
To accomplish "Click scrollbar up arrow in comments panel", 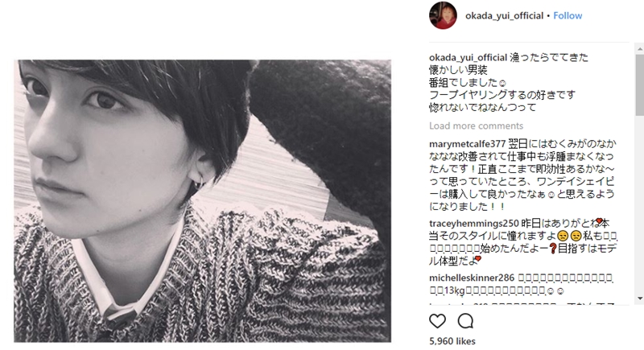I will [640, 48].
